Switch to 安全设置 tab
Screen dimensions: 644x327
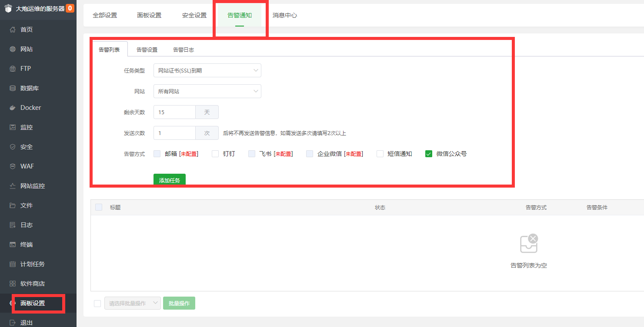coord(194,15)
